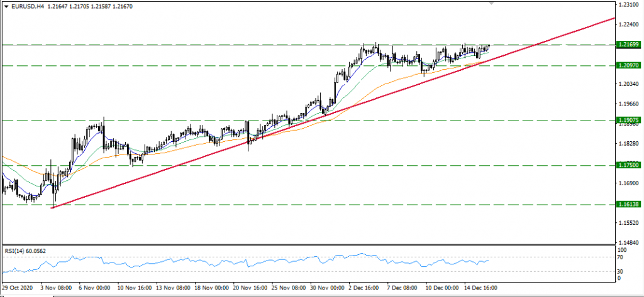Image resolution: width=644 pixels, height=297 pixels.
Task: Click the 29 Oct 2020 date label
Action: [x=16, y=288]
